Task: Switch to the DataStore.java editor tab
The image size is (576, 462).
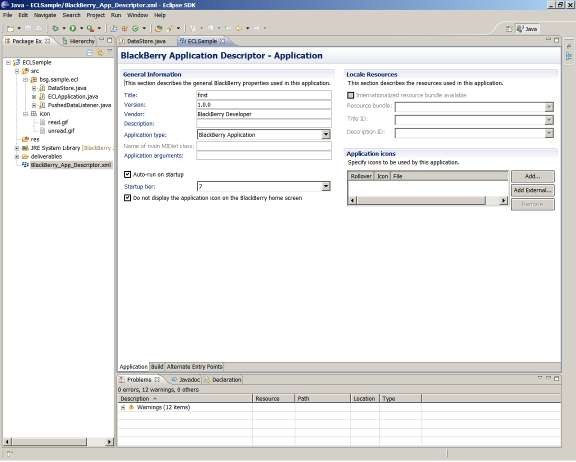Action: coord(143,41)
